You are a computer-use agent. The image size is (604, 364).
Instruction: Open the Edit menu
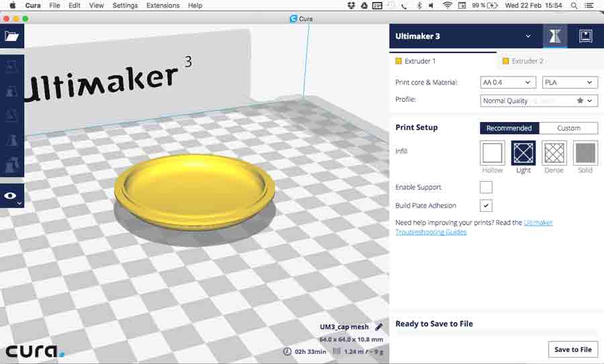(74, 5)
